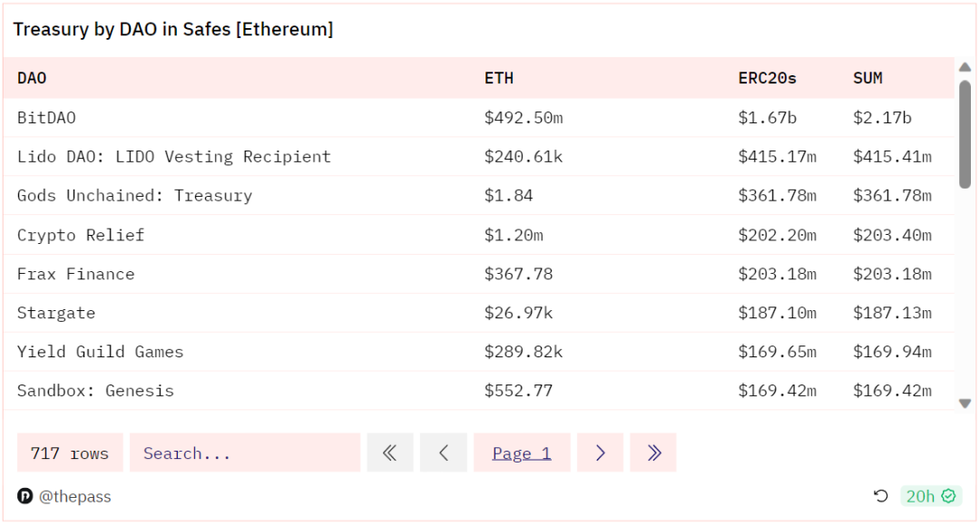Click the table vertical scrollbar thumb
Screen dimensions: 980x526
coord(965,134)
